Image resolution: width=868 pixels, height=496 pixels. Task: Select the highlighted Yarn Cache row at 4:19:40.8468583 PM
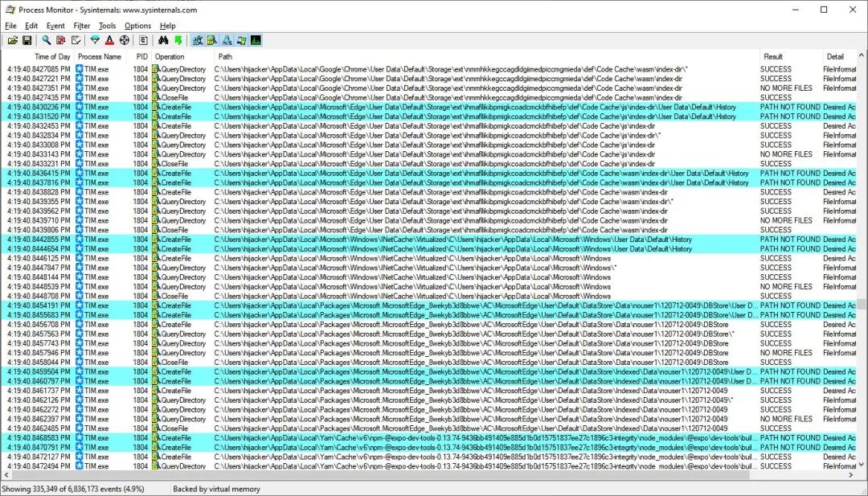click(429, 438)
